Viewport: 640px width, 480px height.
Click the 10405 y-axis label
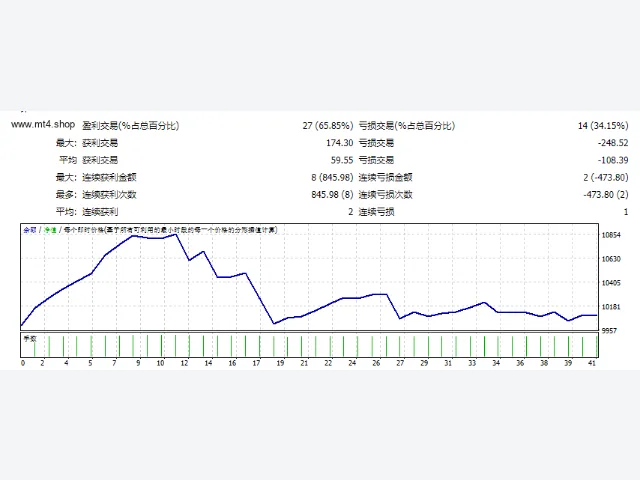click(x=611, y=282)
